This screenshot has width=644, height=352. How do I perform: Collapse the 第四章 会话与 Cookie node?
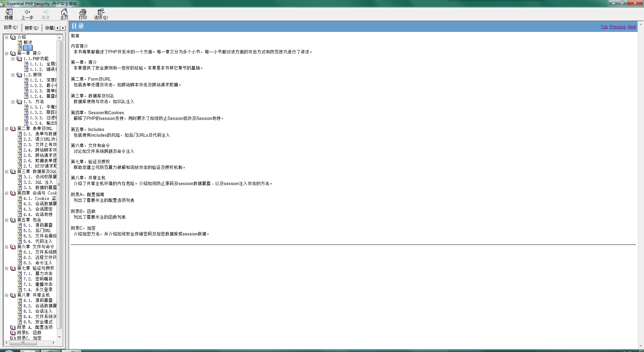pyautogui.click(x=6, y=193)
